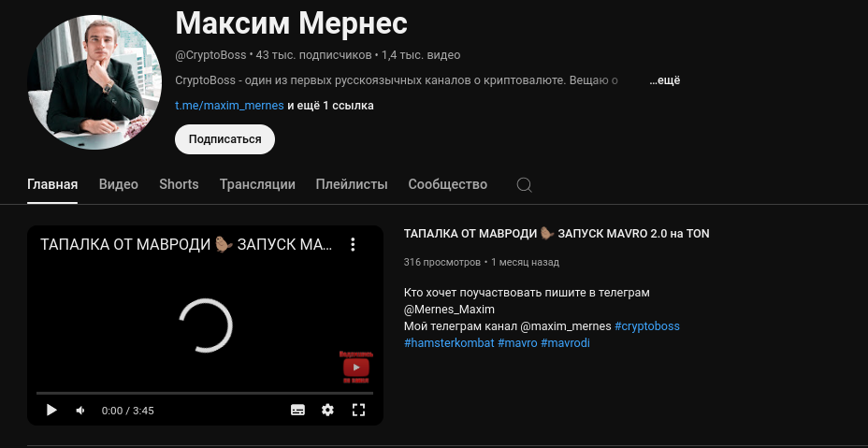This screenshot has width=868, height=448.
Task: Click the channel name Максим Мернес
Action: click(291, 23)
